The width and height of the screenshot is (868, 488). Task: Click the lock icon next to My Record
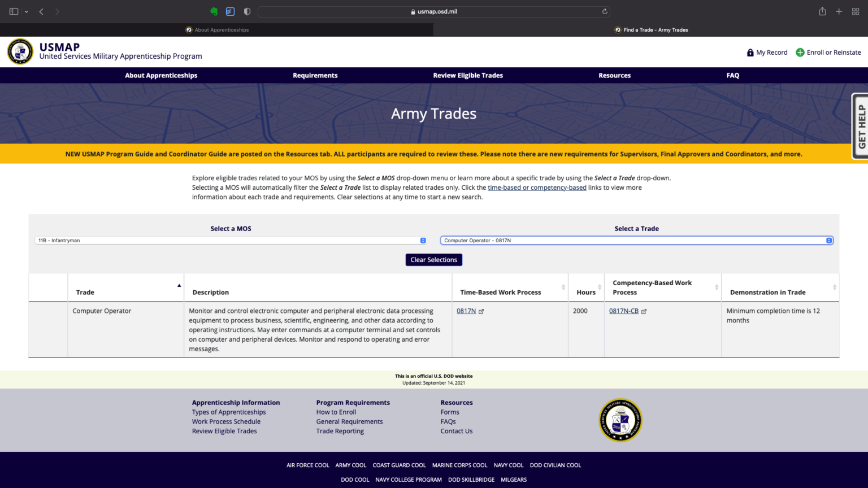[750, 52]
